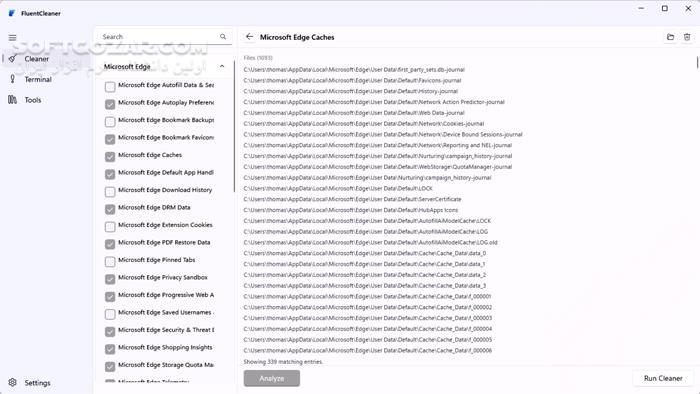Enable Microsoft Edge Download History checkbox

click(x=110, y=191)
